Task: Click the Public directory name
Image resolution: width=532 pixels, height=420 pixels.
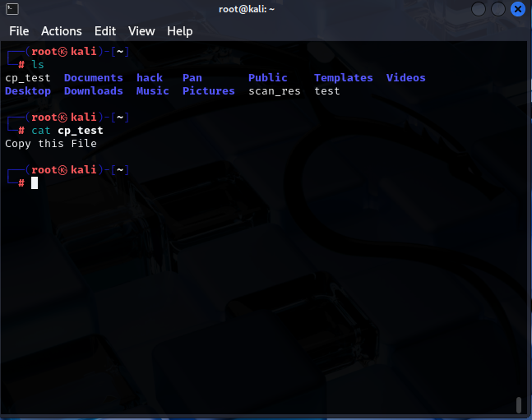Action: click(x=268, y=78)
